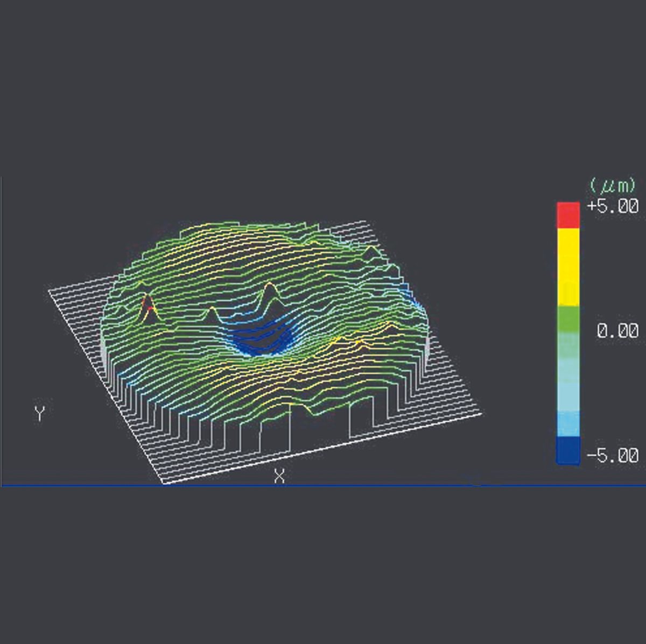Click the +5.00 scale maximum label

click(612, 207)
